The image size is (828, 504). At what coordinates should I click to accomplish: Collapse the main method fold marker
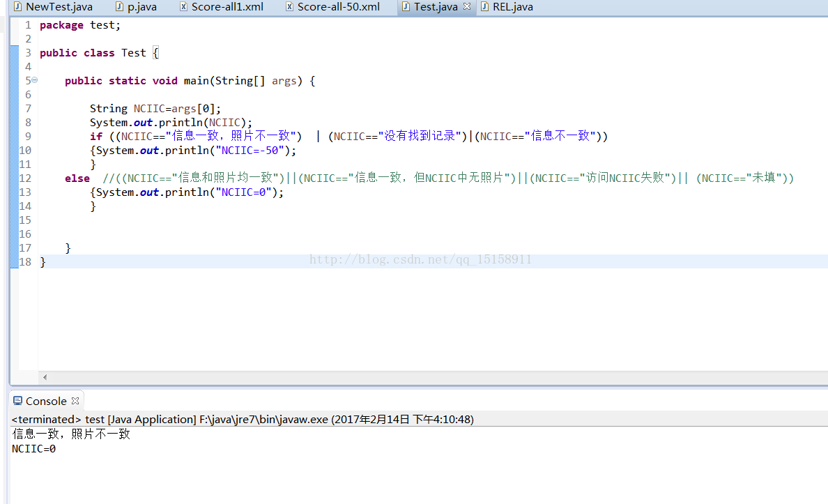pyautogui.click(x=35, y=80)
